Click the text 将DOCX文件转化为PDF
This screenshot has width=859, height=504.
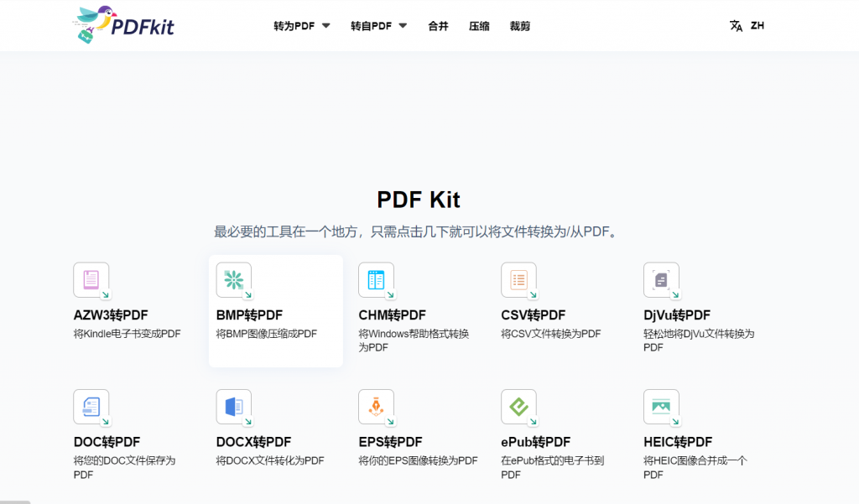tap(270, 460)
